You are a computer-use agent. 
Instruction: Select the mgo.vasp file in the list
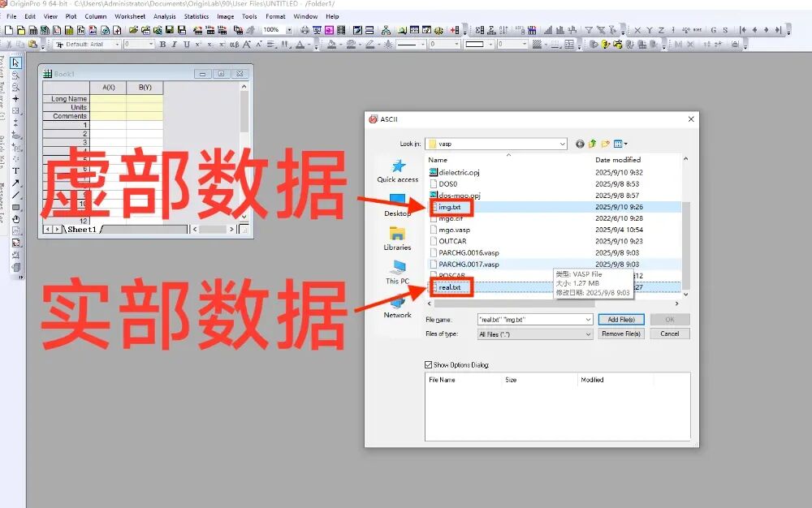[x=454, y=230]
